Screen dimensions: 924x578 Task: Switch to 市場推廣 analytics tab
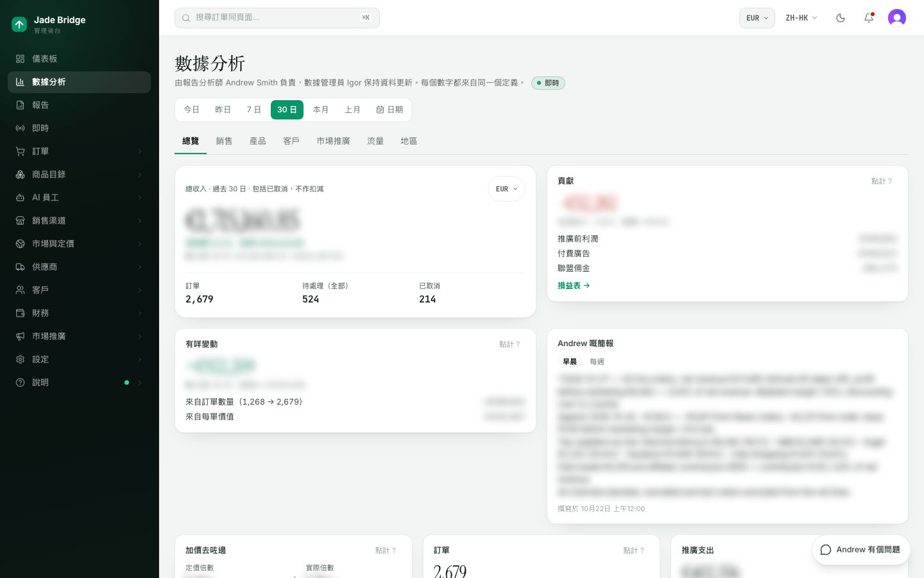[x=333, y=141]
